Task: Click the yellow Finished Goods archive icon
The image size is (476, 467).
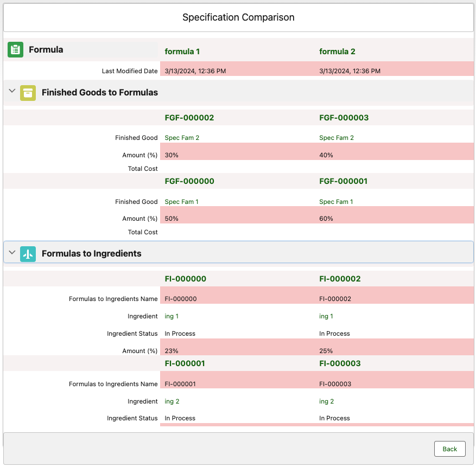Action: tap(28, 93)
